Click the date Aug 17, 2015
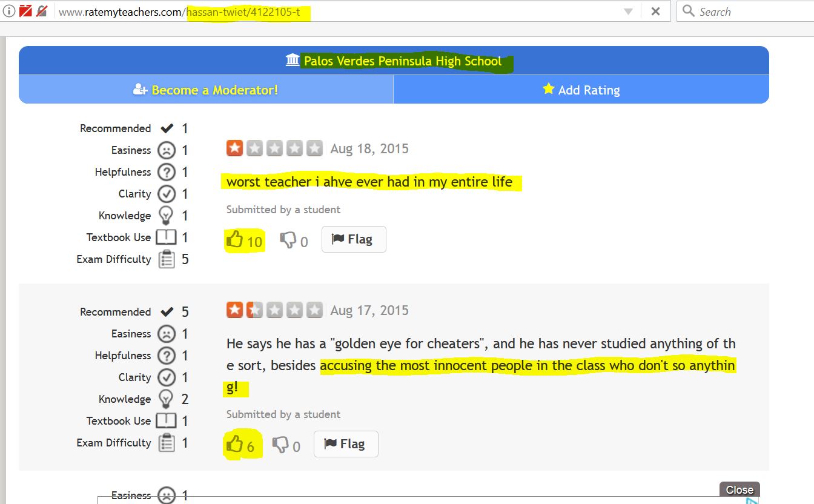 (x=369, y=310)
